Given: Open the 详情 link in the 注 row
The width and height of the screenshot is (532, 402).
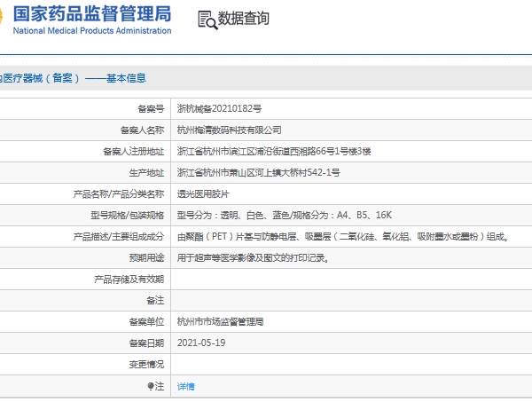Looking at the screenshot, I should (x=185, y=386).
